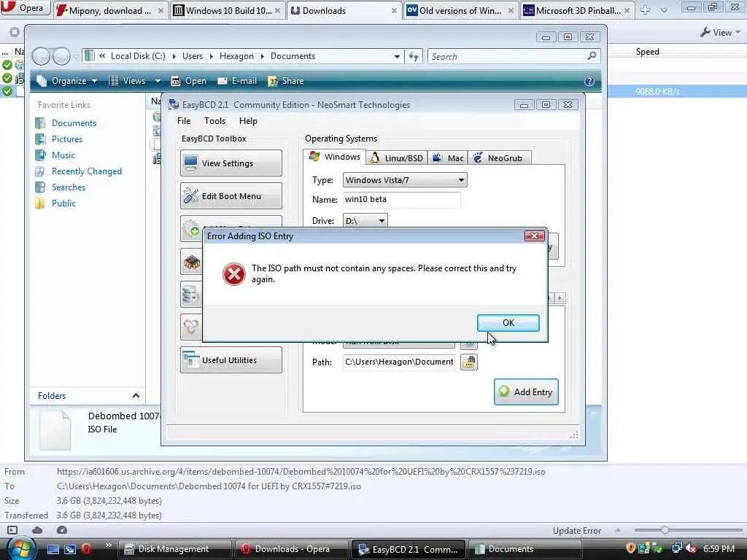Click the chip icon toolbox button
Image resolution: width=747 pixels, height=560 pixels.
click(192, 262)
